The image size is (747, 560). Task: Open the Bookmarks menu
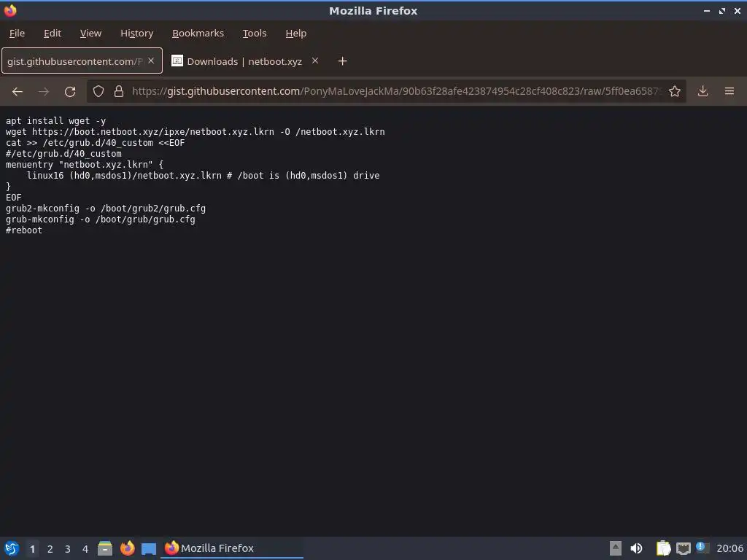198,34
